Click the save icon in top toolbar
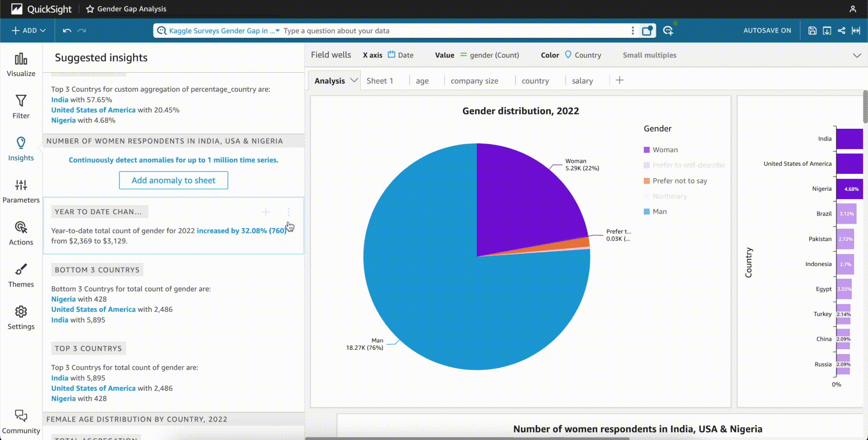868x440 pixels. [x=812, y=31]
